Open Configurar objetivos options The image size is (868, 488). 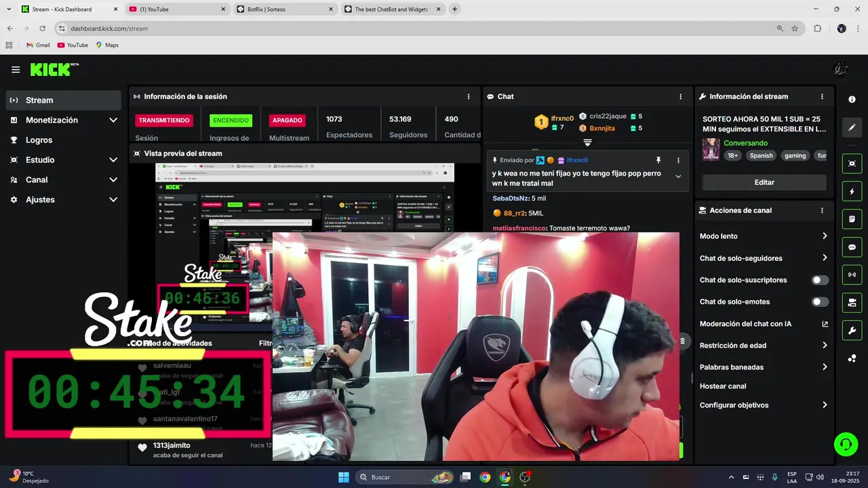tap(764, 405)
